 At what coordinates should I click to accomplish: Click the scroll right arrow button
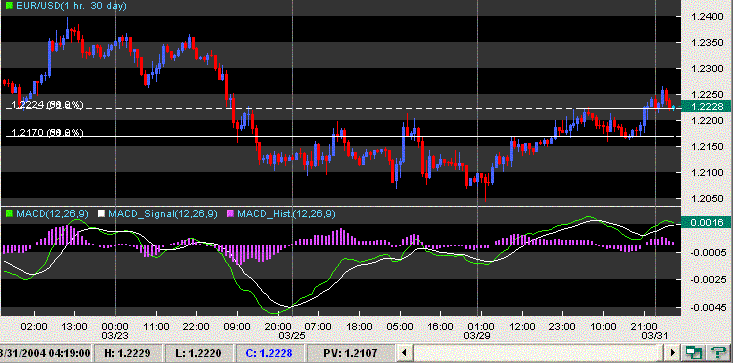[673, 352]
